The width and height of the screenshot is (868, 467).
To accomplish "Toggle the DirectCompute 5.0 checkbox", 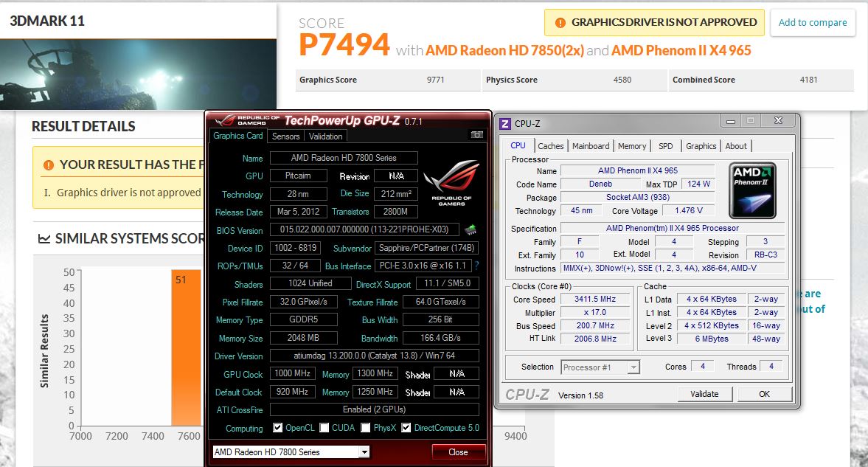I will (x=406, y=428).
